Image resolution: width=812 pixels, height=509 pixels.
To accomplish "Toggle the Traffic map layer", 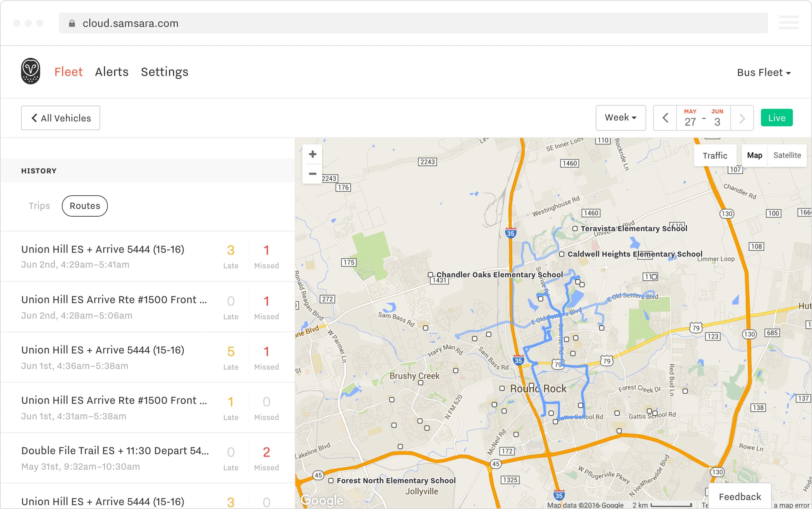I will pos(715,155).
